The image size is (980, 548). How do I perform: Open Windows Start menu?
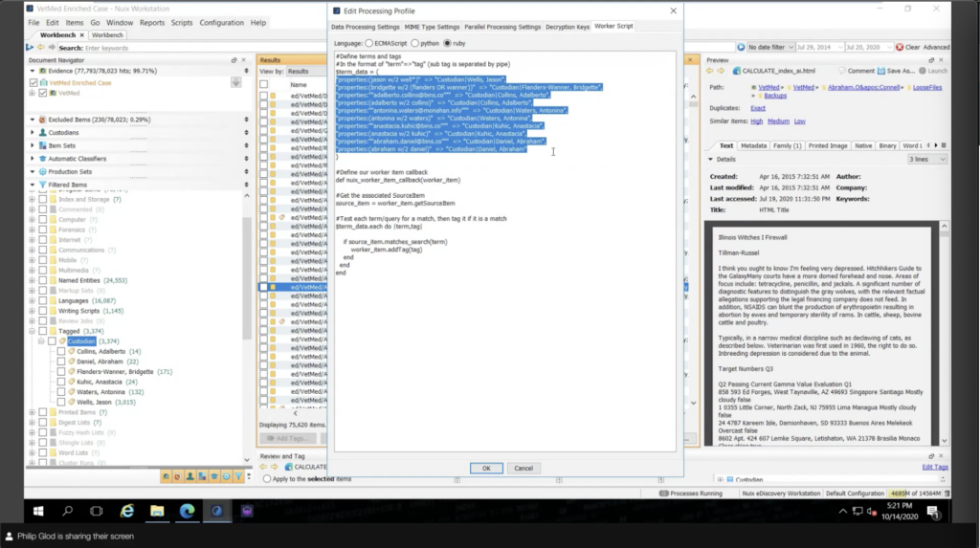[x=38, y=511]
